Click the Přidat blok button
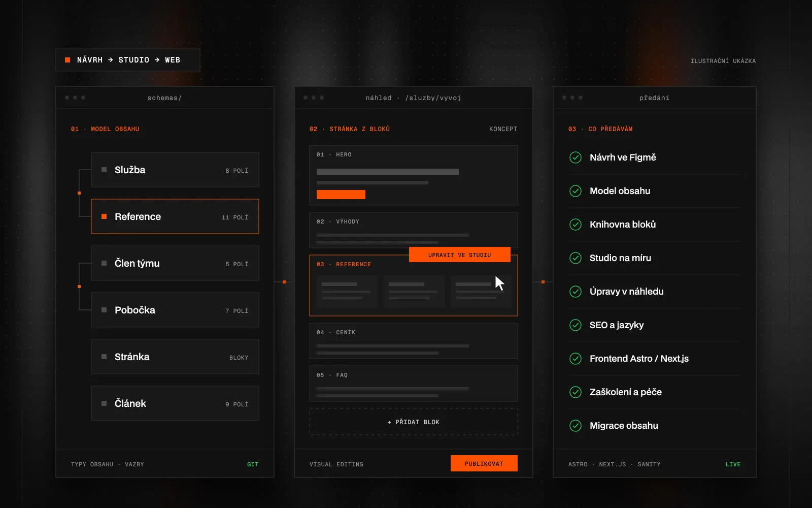Image resolution: width=812 pixels, height=508 pixels. click(x=414, y=422)
